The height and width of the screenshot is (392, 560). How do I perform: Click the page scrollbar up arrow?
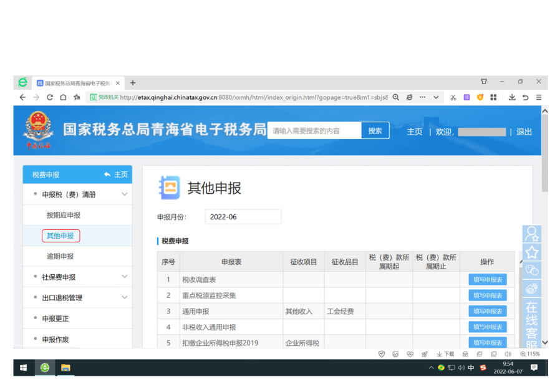[544, 111]
